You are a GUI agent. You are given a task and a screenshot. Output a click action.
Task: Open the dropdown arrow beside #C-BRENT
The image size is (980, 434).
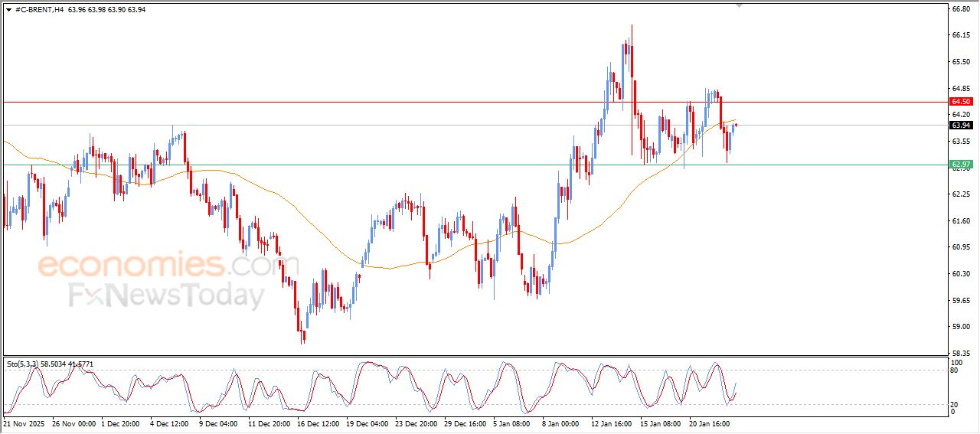[8, 9]
